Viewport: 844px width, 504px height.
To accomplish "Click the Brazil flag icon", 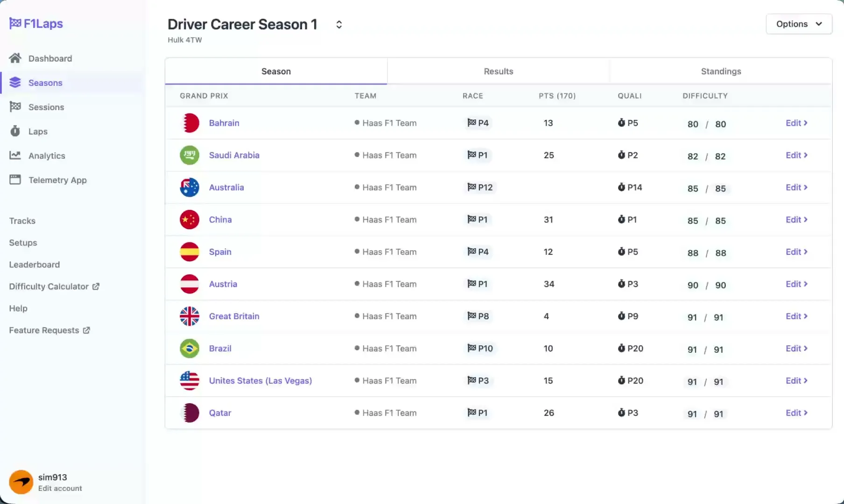I will pyautogui.click(x=190, y=349).
